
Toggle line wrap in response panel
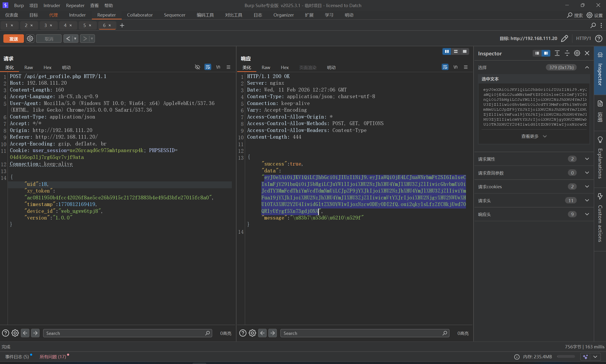[x=445, y=67]
